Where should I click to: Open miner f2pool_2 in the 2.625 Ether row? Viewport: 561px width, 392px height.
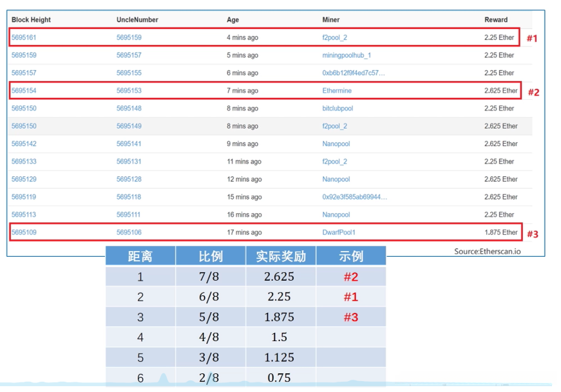click(334, 126)
